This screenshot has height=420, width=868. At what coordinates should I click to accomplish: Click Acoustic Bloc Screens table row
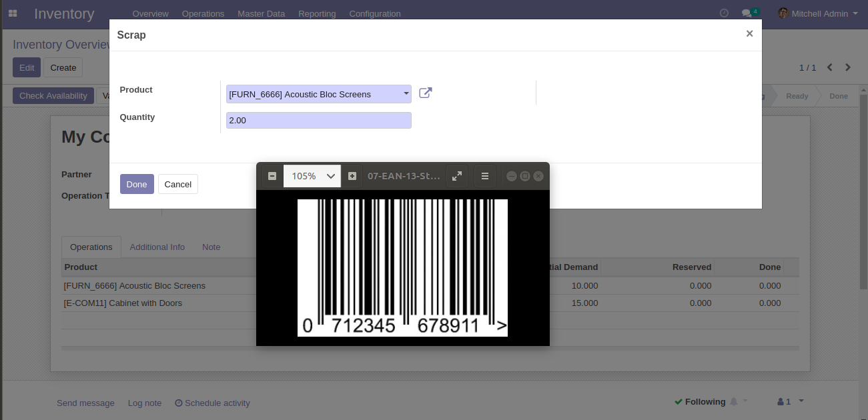tap(430, 285)
